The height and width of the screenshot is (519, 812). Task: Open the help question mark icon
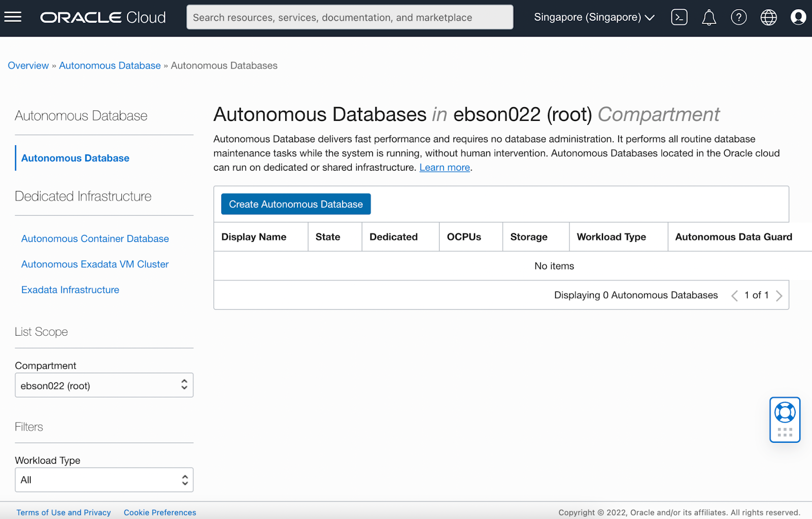coord(739,17)
